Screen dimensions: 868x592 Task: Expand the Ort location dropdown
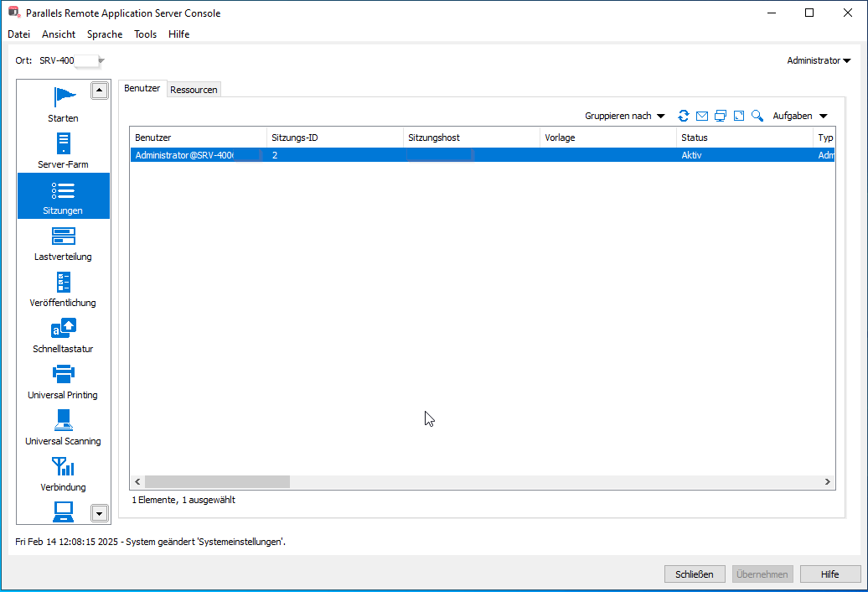point(101,60)
